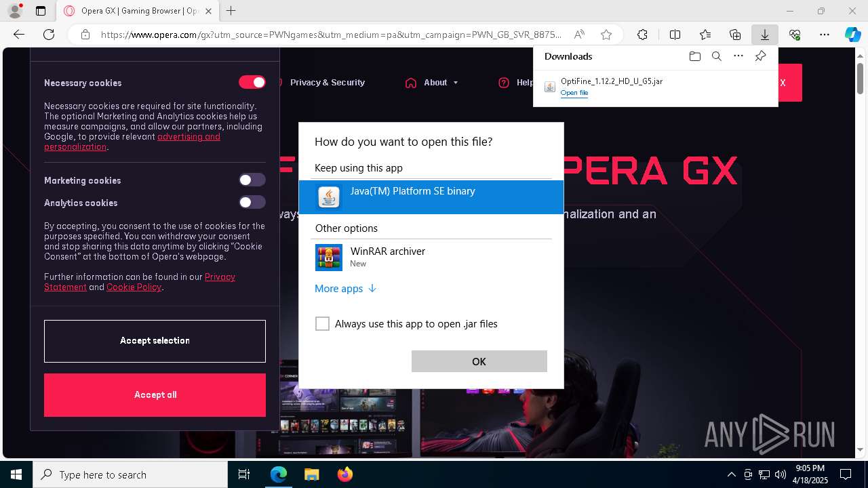The image size is (868, 488).
Task: Expand More apps in the dialog
Action: 345,289
